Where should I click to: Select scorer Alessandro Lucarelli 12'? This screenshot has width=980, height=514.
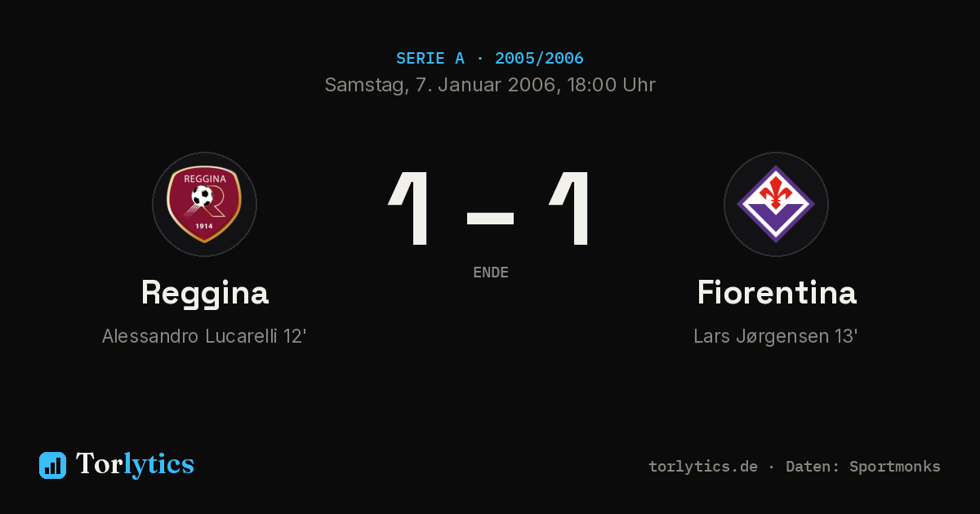[204, 336]
